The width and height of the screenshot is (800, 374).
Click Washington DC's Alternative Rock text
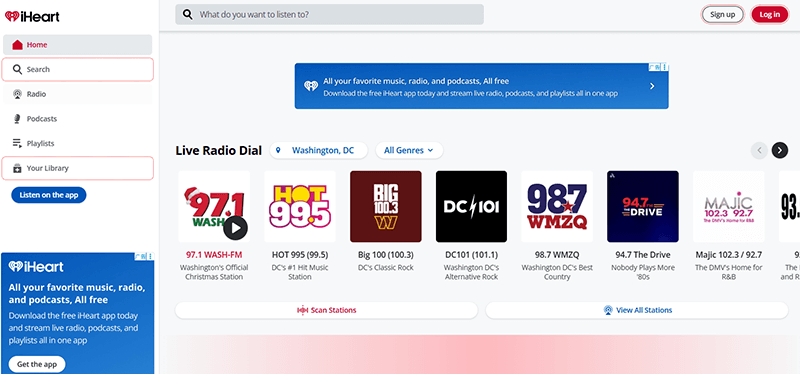tap(471, 272)
